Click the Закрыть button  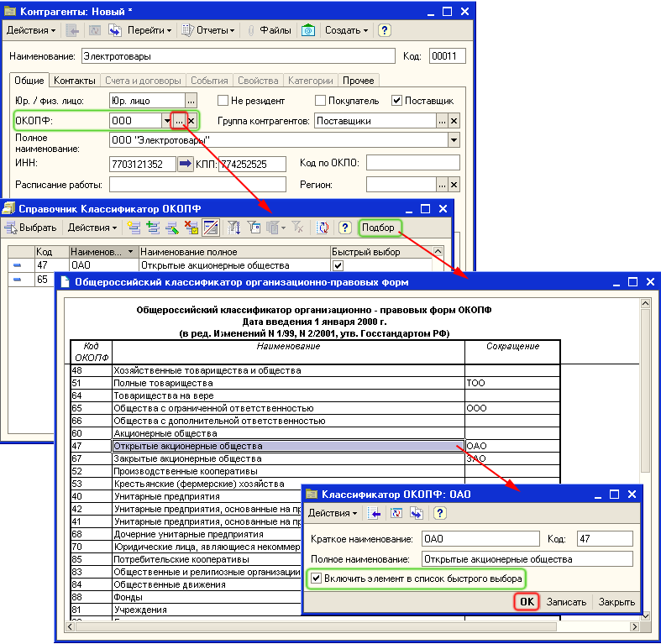pyautogui.click(x=616, y=602)
